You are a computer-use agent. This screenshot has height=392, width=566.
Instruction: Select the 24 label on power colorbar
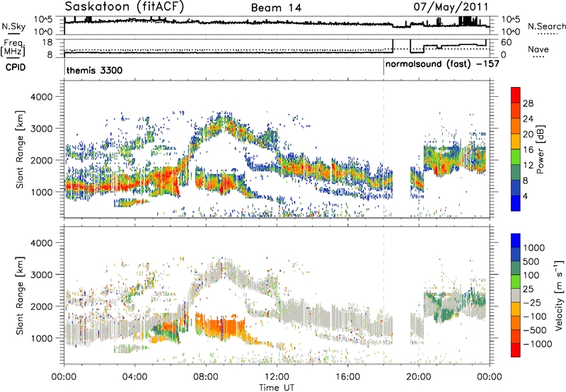click(x=528, y=119)
